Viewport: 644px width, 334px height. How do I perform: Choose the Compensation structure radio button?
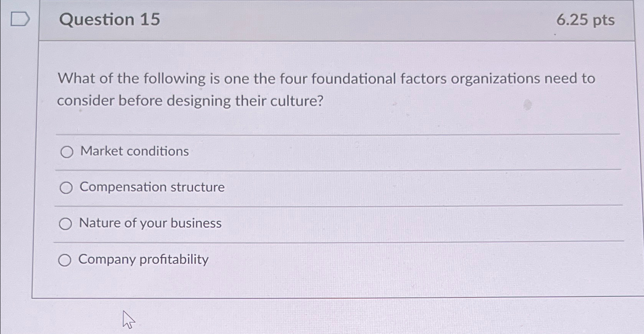66,188
